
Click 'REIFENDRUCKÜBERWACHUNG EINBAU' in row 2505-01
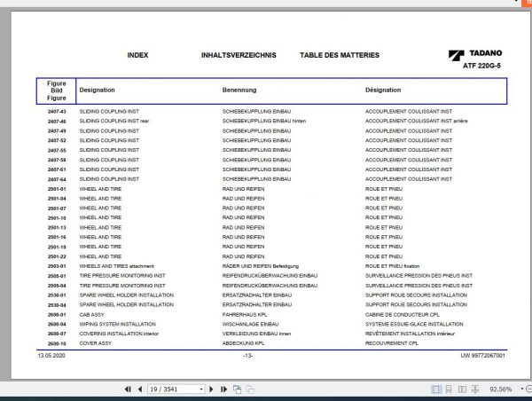pos(270,276)
